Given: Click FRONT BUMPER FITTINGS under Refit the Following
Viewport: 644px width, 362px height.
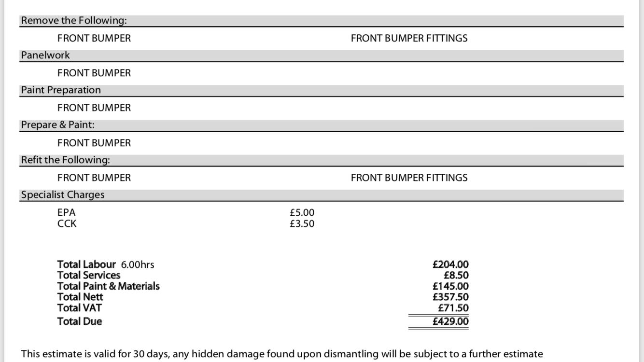Looking at the screenshot, I should click(409, 178).
